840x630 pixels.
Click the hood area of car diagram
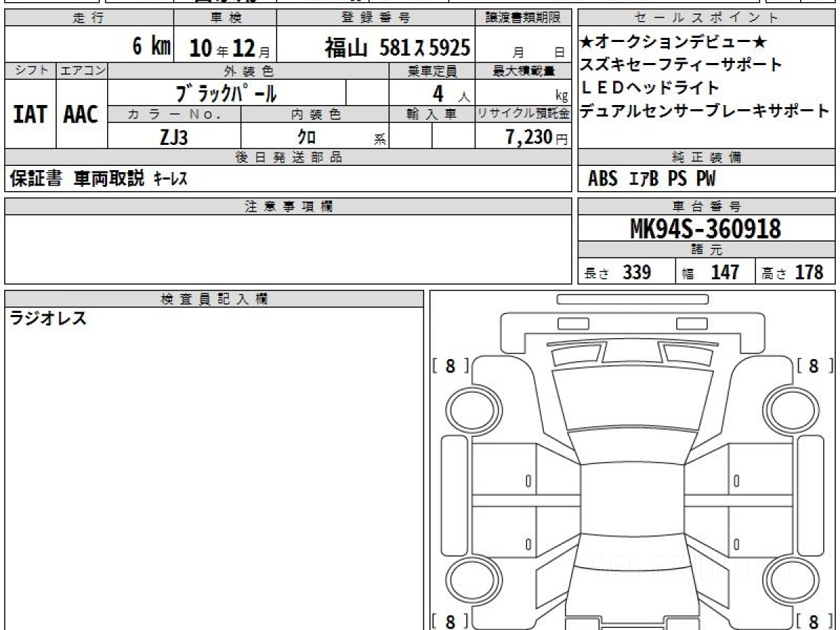(x=631, y=397)
